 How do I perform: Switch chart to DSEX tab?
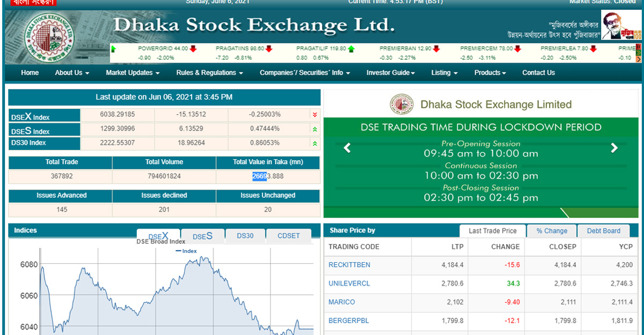point(158,236)
